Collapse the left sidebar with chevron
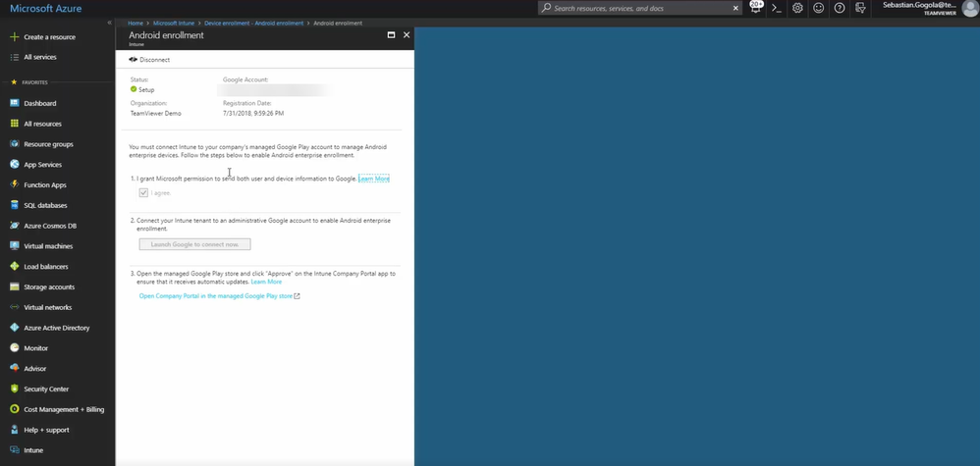Screen dimensions: 980x466 click(x=109, y=23)
